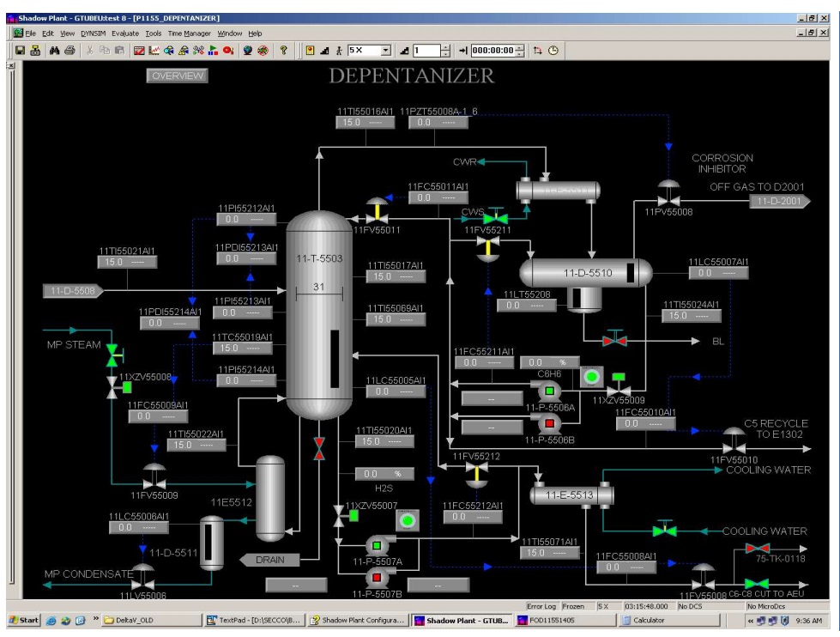This screenshot has width=840, height=637.
Task: Click up arrow of the 000:00:00 time field
Action: [x=520, y=47]
